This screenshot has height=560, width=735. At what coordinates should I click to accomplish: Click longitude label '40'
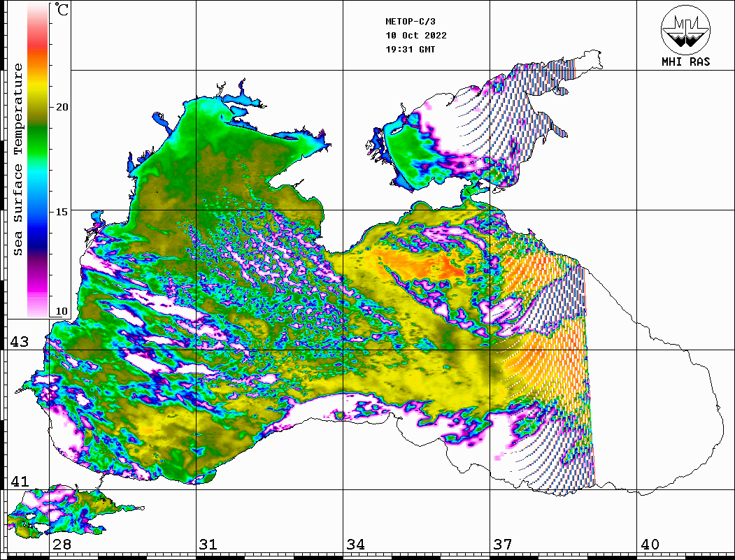point(650,544)
